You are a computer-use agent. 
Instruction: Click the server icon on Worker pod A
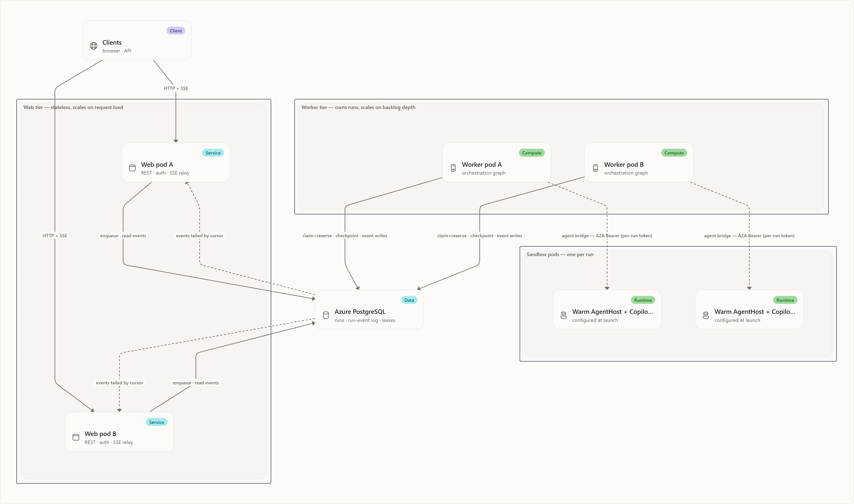click(x=453, y=168)
